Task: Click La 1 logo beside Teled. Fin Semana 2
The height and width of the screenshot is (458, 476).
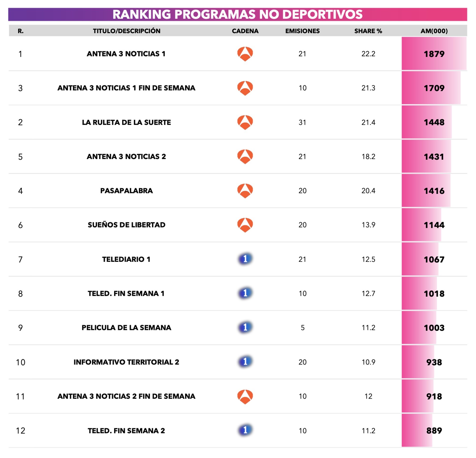Action: (x=245, y=430)
